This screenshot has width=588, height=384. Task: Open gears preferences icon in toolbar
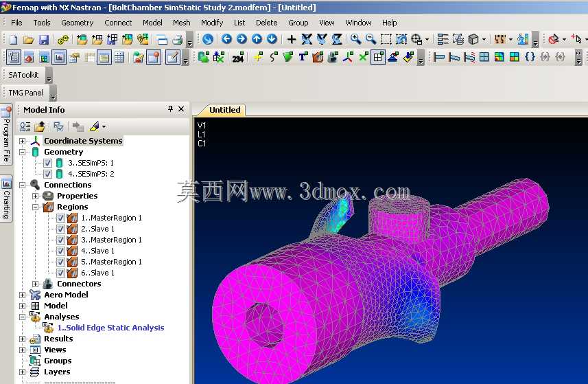pyautogui.click(x=63, y=39)
